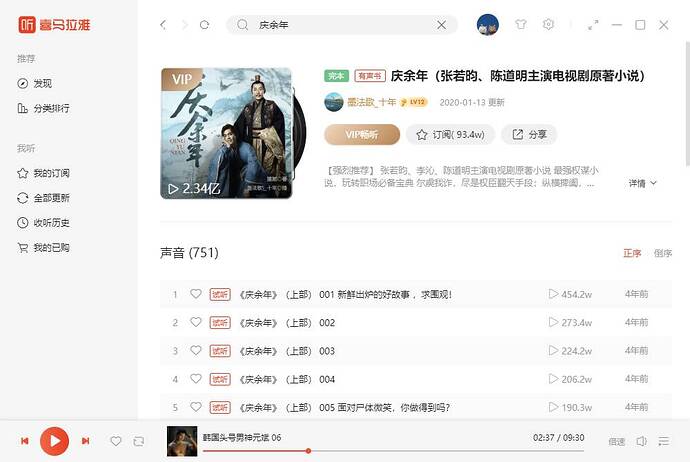Click the 分享 share button
This screenshot has height=462, width=690.
pyautogui.click(x=529, y=135)
